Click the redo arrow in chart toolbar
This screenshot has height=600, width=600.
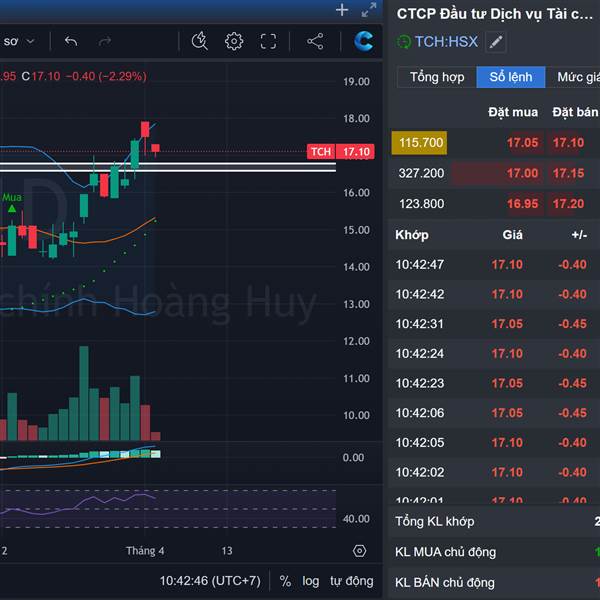105,41
